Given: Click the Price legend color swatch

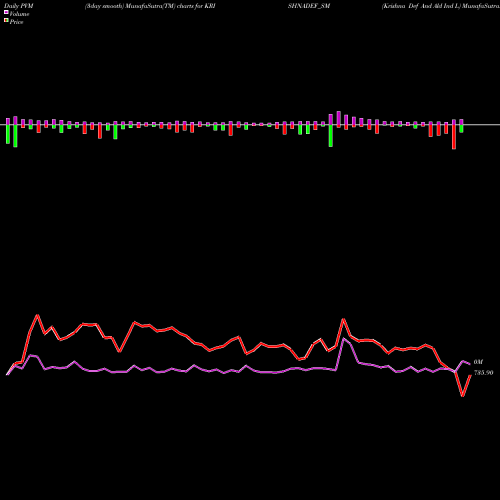Looking at the screenshot, I should (x=6, y=21).
